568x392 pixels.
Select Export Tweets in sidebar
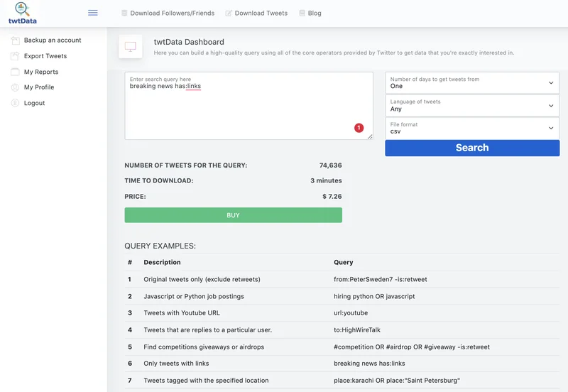tap(45, 56)
